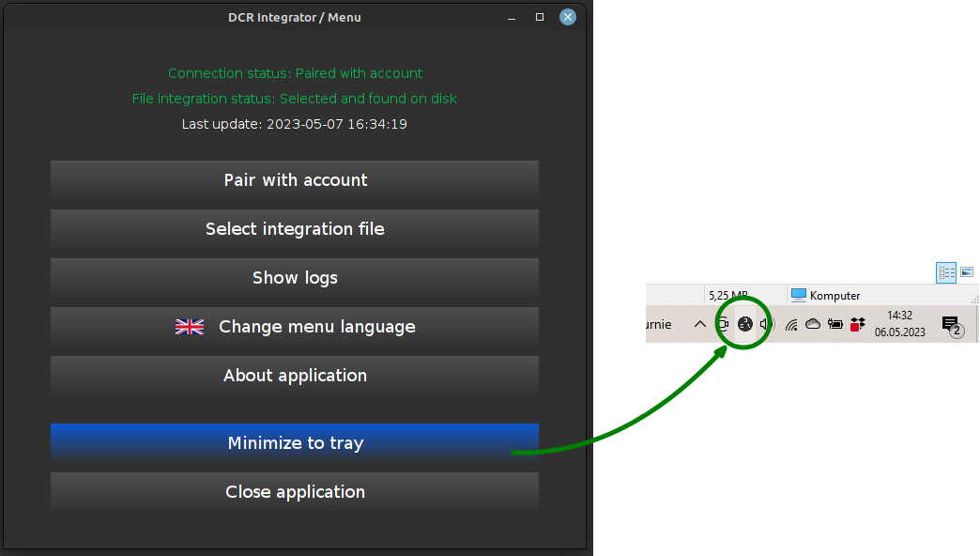Open About application
980x556 pixels.
(295, 376)
